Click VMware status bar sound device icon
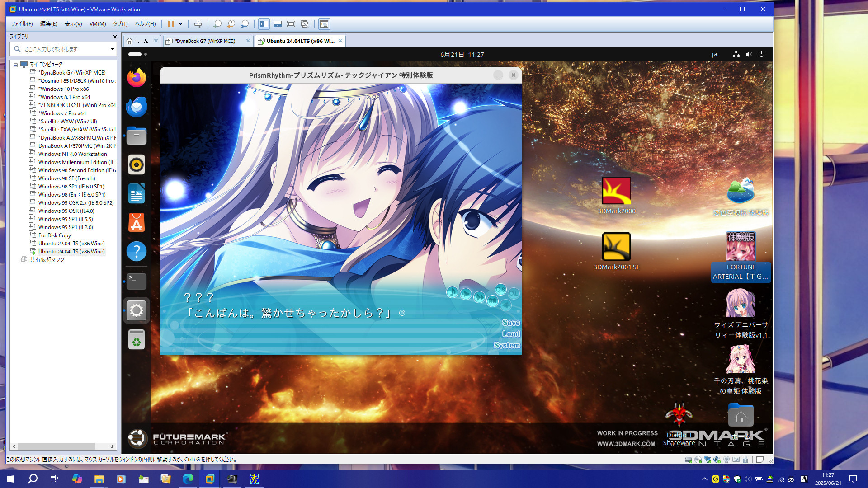 [x=717, y=460]
